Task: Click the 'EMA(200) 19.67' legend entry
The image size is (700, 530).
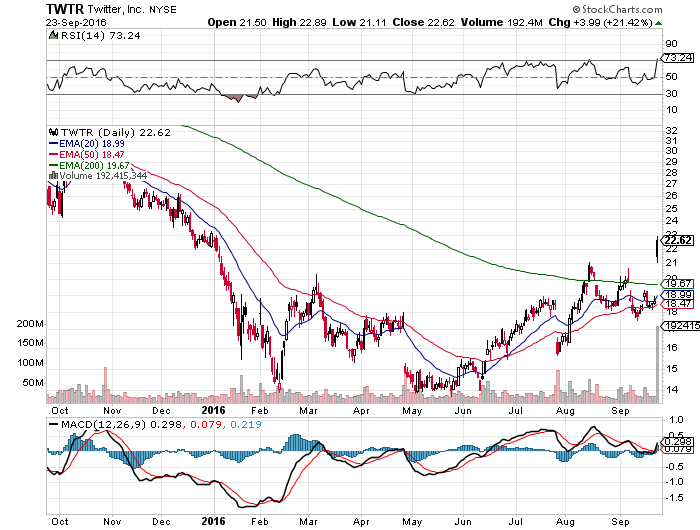Action: 94,165
